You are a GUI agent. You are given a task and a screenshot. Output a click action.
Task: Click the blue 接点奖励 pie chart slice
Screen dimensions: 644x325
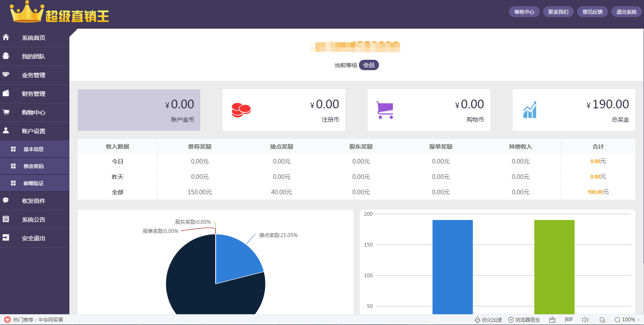[x=237, y=257]
